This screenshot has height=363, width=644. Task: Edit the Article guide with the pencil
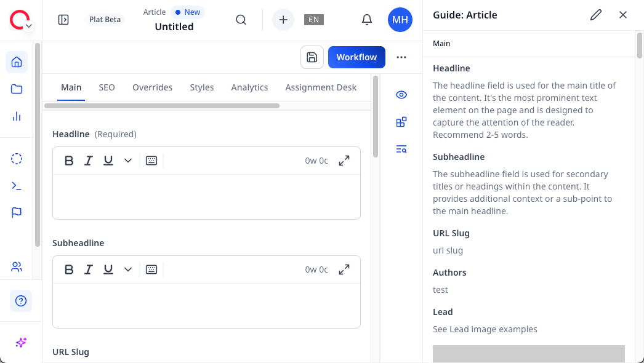pyautogui.click(x=595, y=15)
